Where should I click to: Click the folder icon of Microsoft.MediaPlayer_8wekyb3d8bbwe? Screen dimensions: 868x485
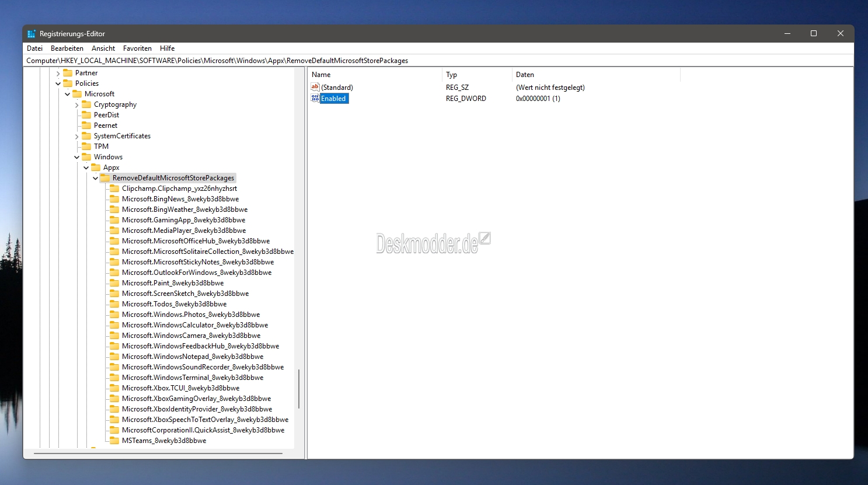114,231
